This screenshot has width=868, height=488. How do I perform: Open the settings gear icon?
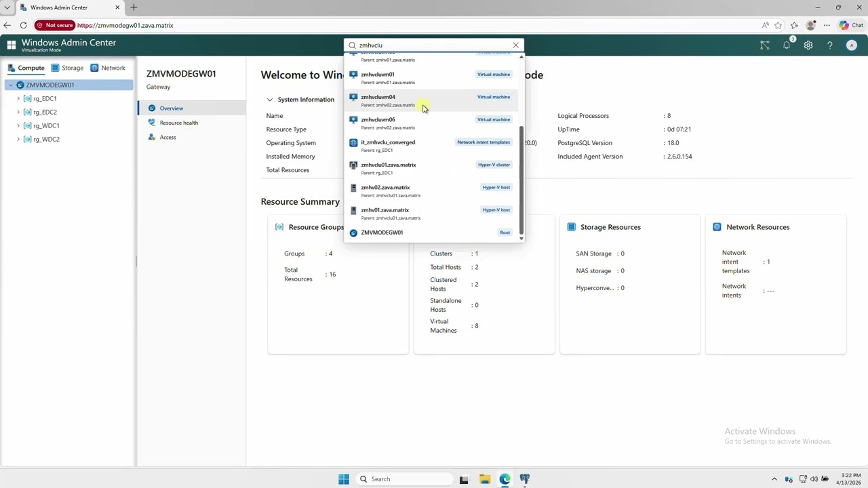point(808,45)
